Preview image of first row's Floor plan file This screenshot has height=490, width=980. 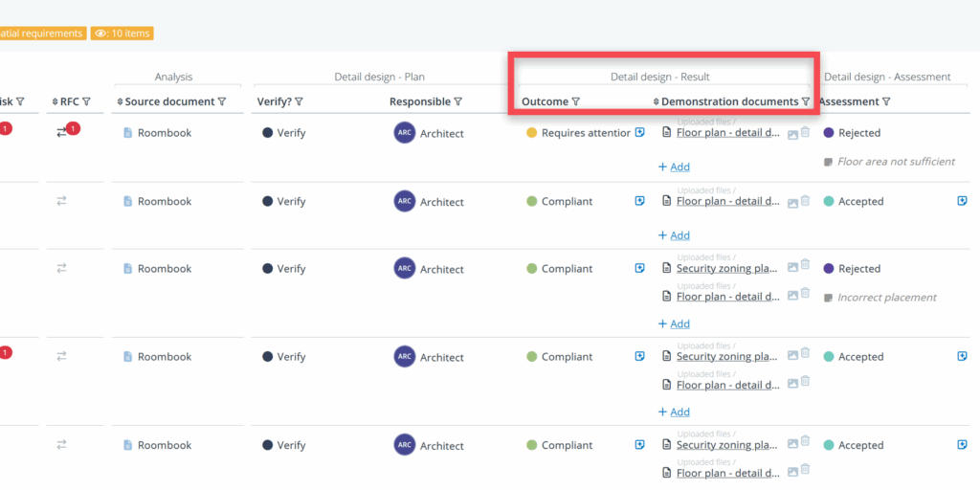(792, 134)
